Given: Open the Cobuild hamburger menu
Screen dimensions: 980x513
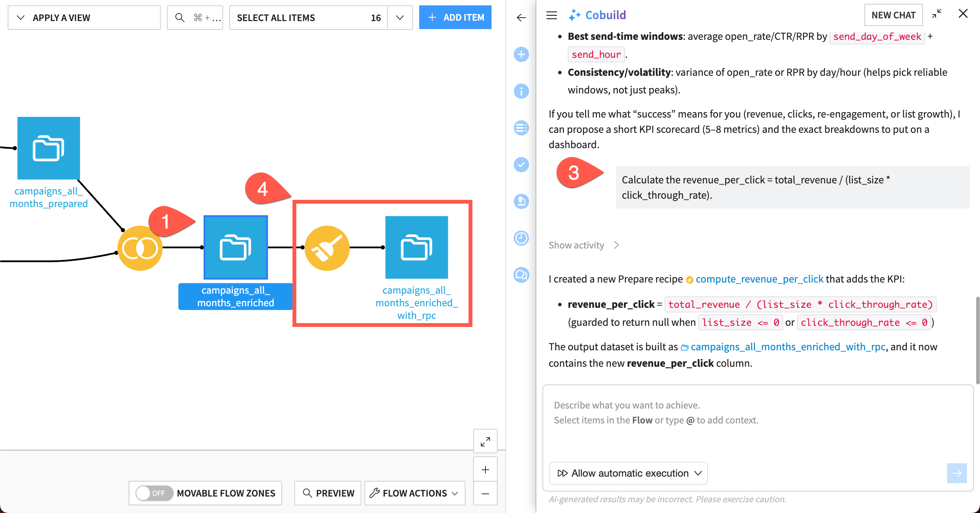Looking at the screenshot, I should (552, 15).
